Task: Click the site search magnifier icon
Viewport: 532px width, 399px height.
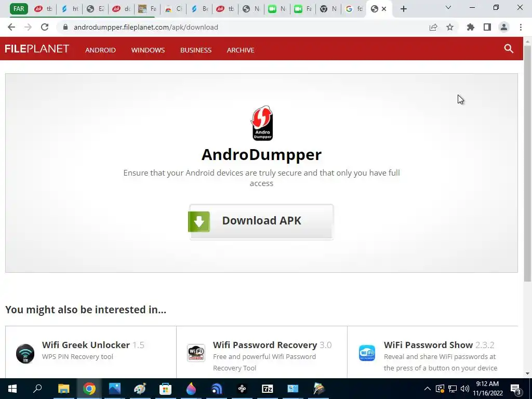Action: coord(508,48)
